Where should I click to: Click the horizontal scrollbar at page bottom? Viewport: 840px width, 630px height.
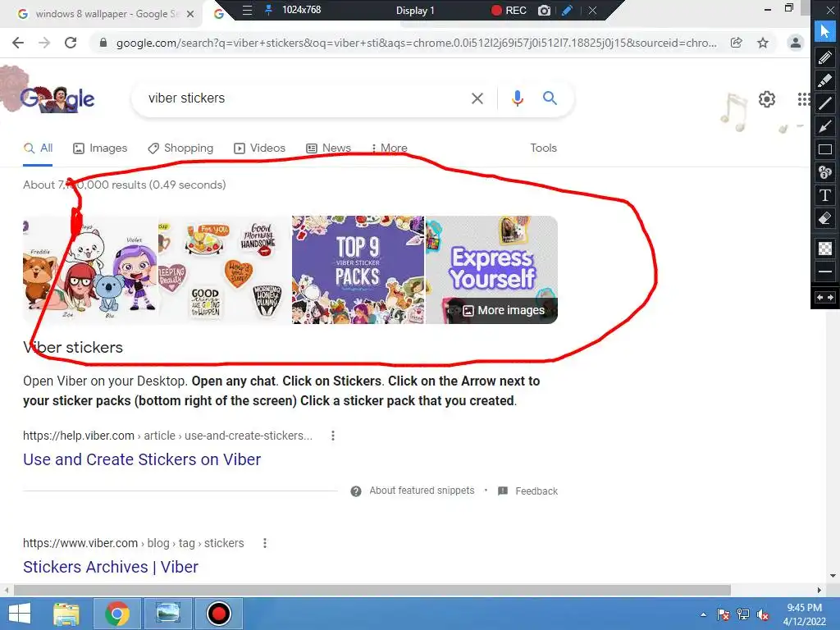372,590
